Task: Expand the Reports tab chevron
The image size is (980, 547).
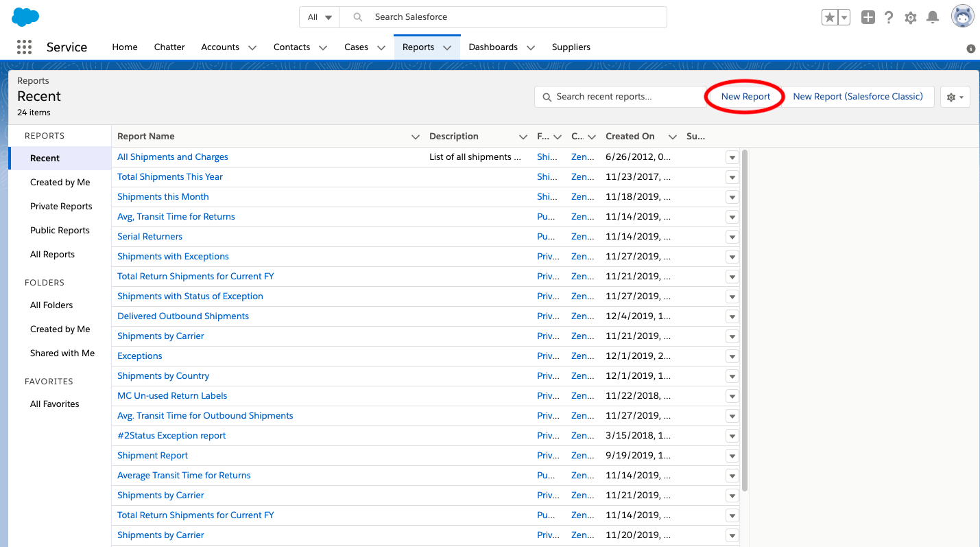Action: 447,47
